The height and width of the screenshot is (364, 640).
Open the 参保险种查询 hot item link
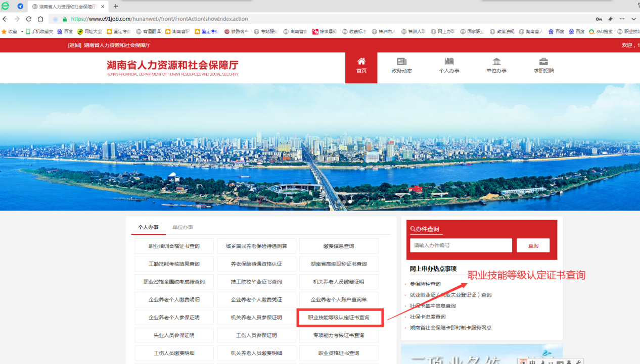425,284
